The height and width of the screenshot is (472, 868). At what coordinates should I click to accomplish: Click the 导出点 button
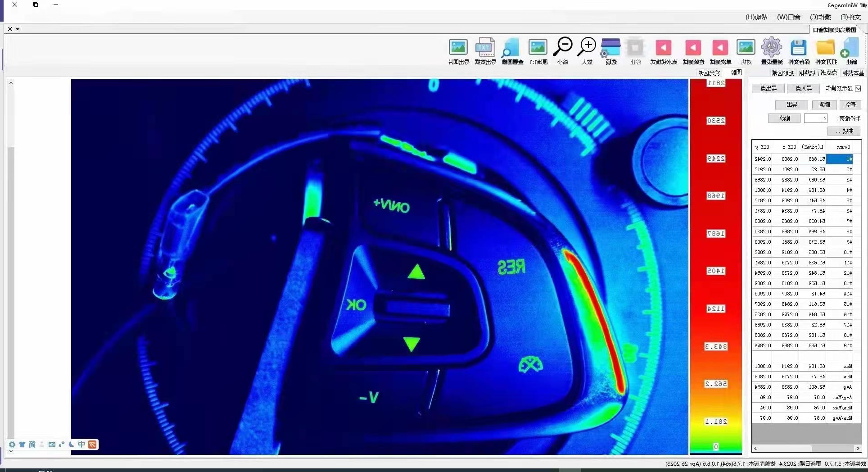[768, 88]
